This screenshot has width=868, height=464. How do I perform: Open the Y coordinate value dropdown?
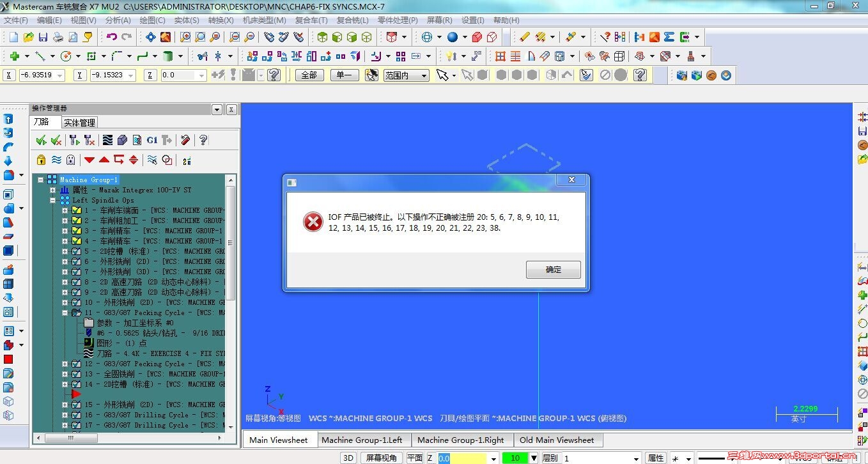(130, 75)
